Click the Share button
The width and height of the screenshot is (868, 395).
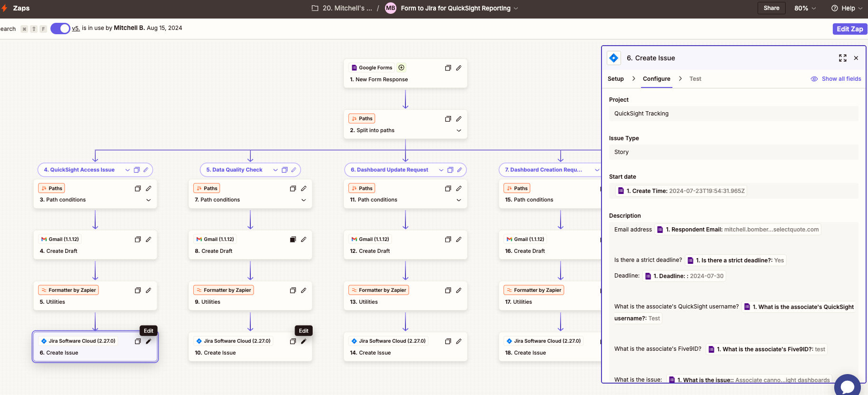(x=771, y=8)
